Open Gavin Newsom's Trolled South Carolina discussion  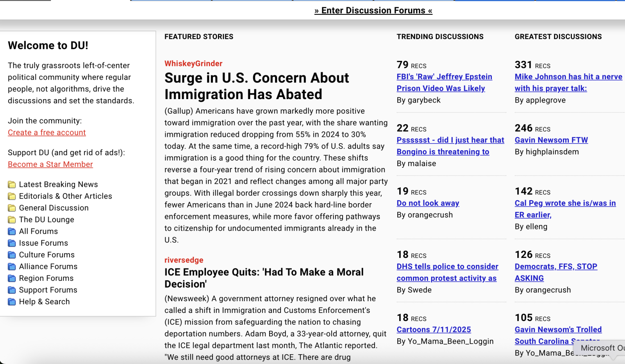point(558,336)
